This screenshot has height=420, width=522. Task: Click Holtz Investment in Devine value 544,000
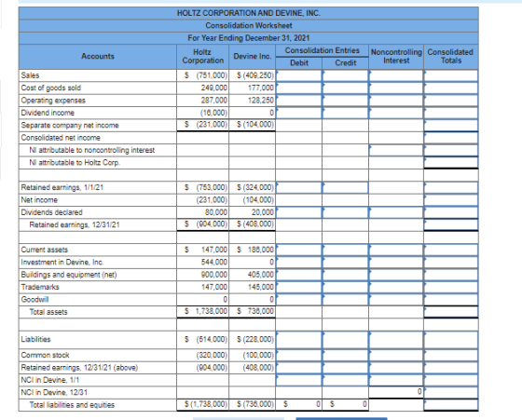pos(214,263)
